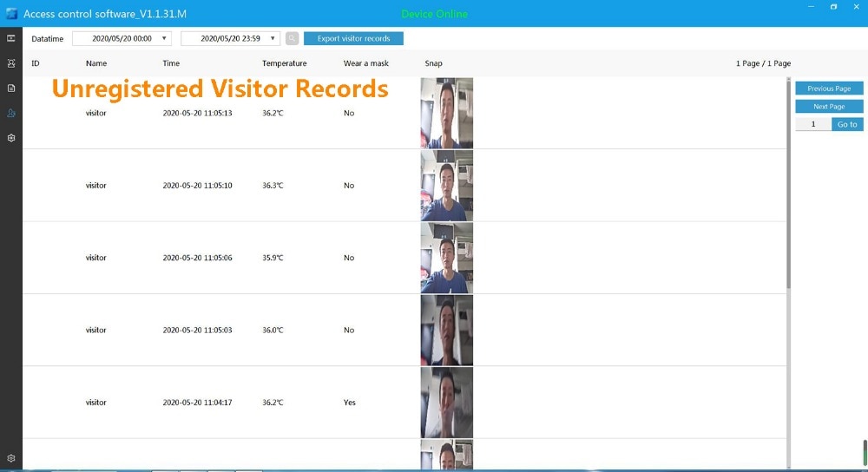868x472 pixels.
Task: Go to the Next Page
Action: click(829, 106)
